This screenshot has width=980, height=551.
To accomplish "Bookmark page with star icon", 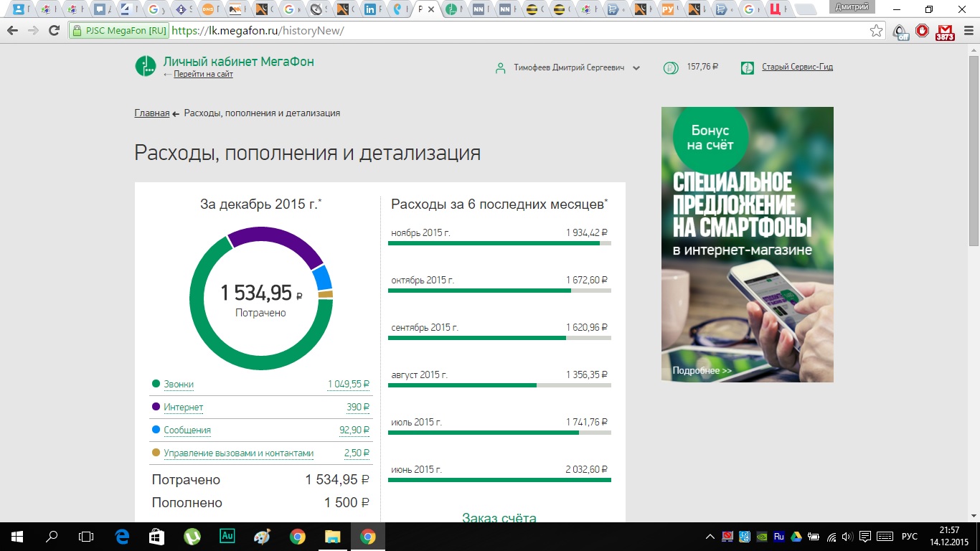I will pyautogui.click(x=876, y=31).
